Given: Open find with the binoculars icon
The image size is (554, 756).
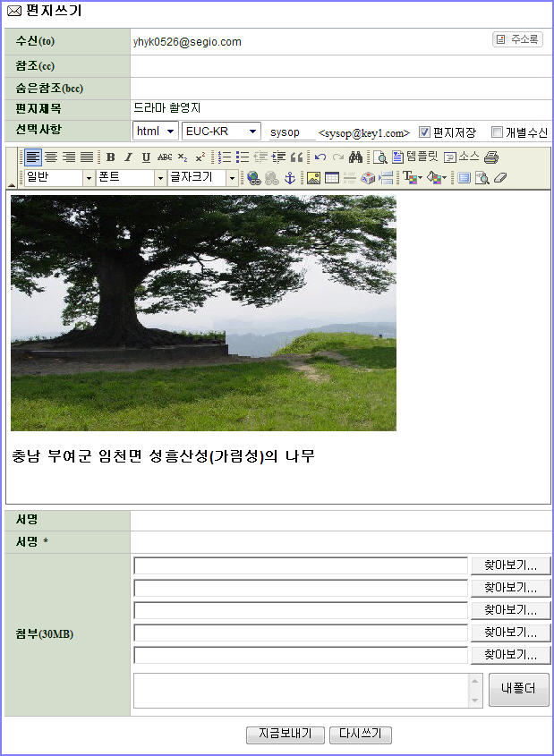Looking at the screenshot, I should point(355,157).
